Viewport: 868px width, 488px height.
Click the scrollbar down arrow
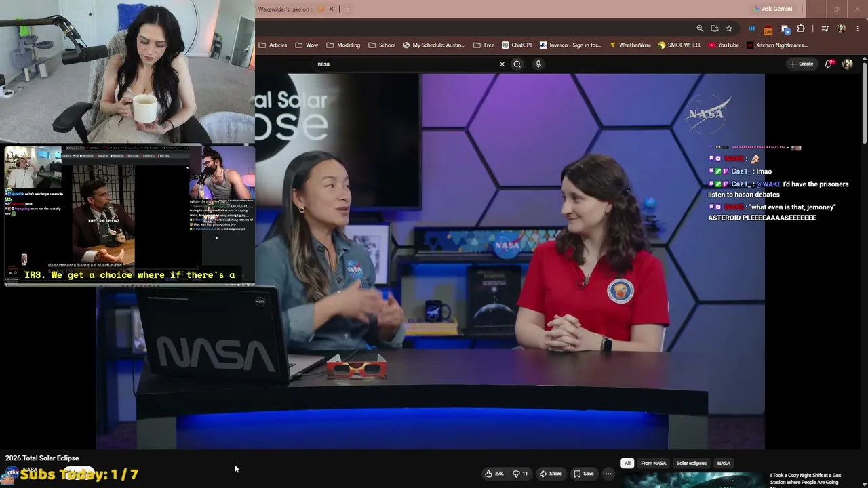point(865,484)
